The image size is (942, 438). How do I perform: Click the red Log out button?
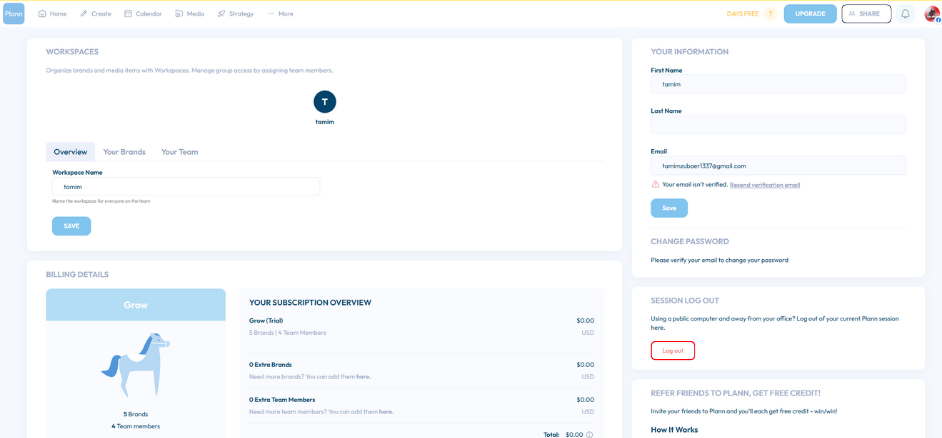(673, 350)
